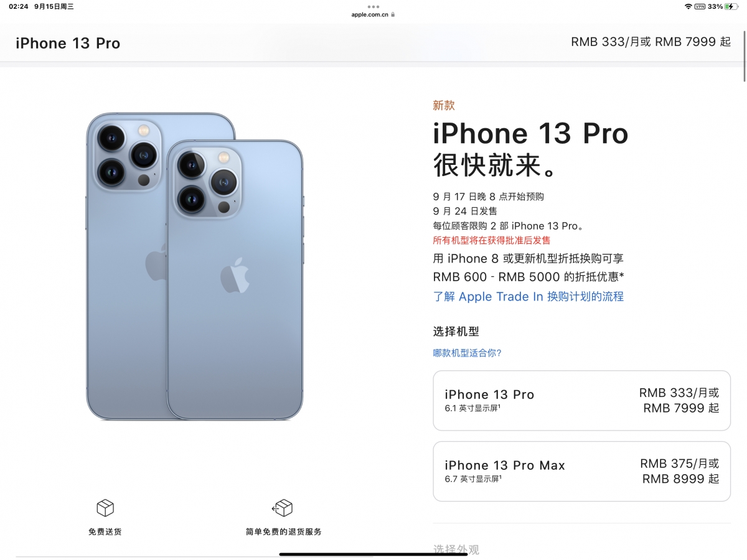Viewport: 747px width, 560px height.
Task: Click the 简单免费的退货服务 label
Action: pos(284,532)
